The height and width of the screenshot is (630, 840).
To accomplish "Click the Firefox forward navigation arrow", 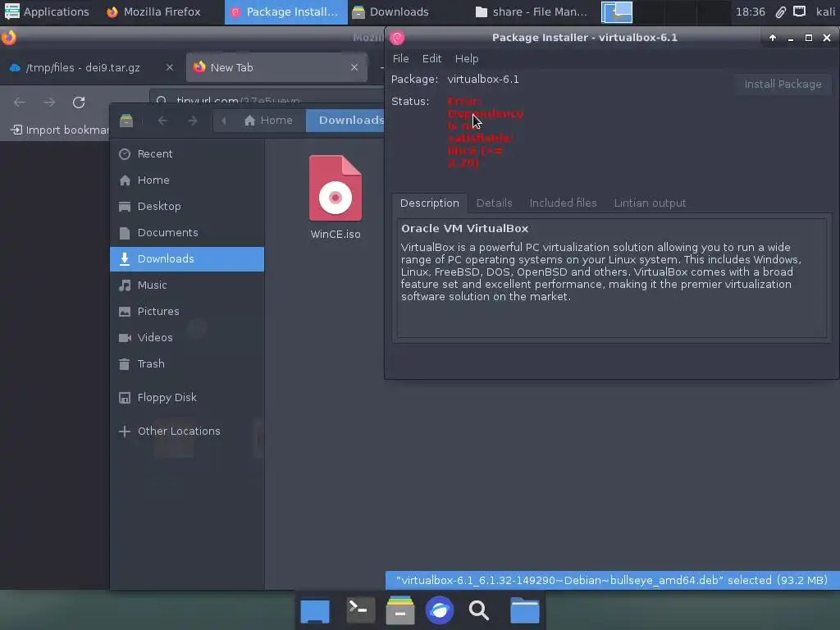I will point(49,103).
